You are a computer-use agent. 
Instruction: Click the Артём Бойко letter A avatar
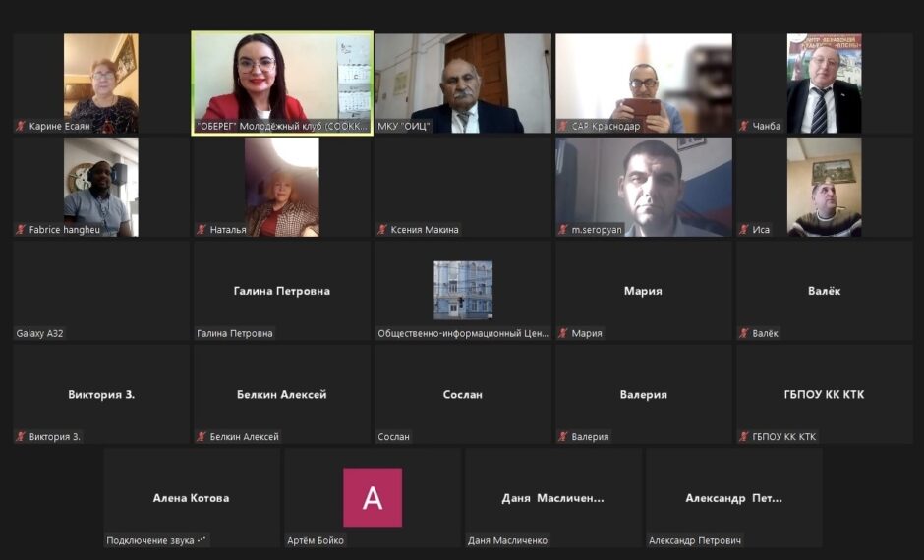click(x=373, y=497)
